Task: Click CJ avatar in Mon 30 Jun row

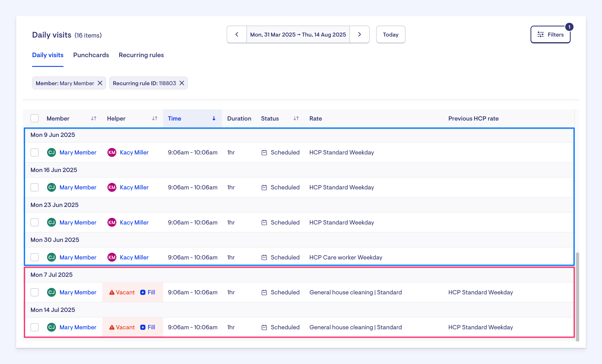Action: click(x=51, y=257)
